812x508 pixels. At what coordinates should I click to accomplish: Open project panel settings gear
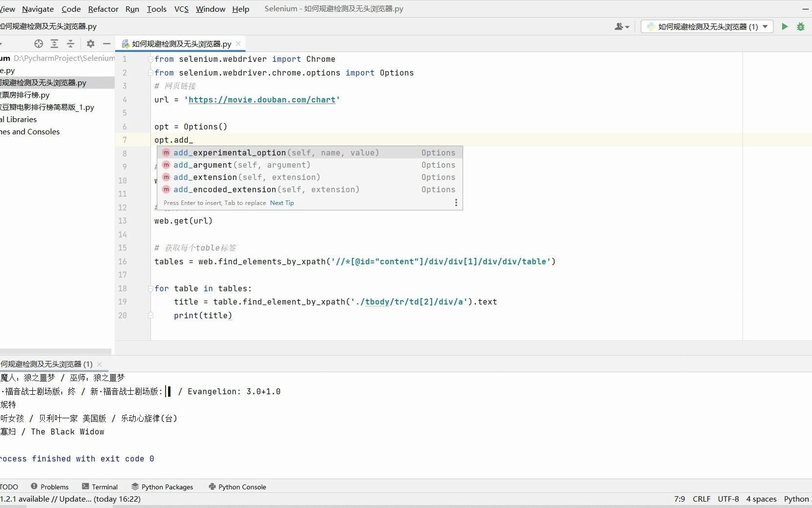(x=91, y=44)
